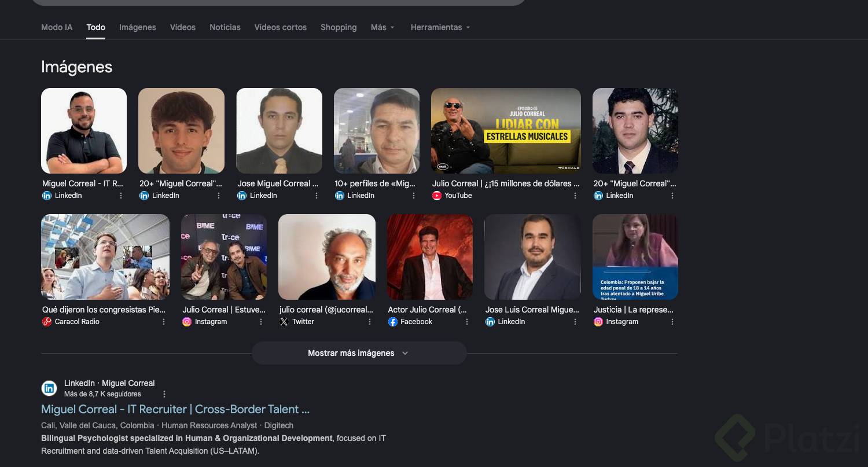The height and width of the screenshot is (467, 868).
Task: Click the LinkedIn icon under '10+ perfiles de «Mig...'
Action: 340,196
